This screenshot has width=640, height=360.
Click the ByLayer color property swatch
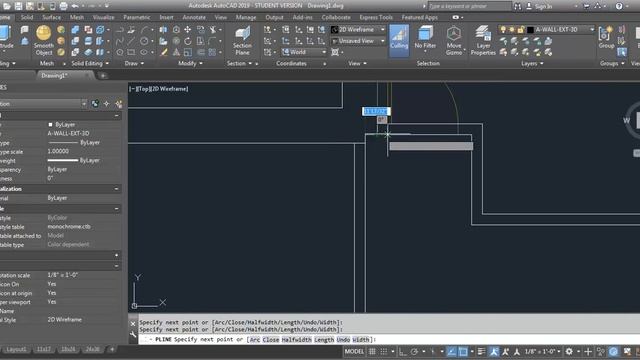pyautogui.click(x=50, y=124)
